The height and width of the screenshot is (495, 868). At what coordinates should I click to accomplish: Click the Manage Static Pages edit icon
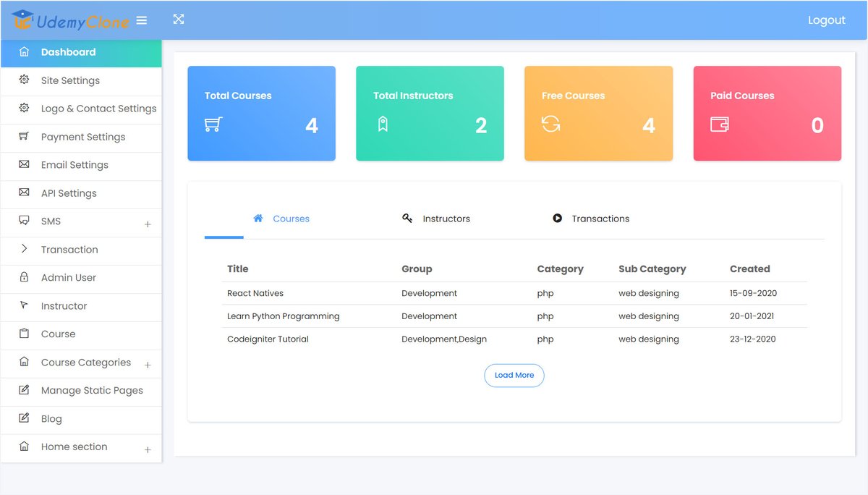(24, 390)
